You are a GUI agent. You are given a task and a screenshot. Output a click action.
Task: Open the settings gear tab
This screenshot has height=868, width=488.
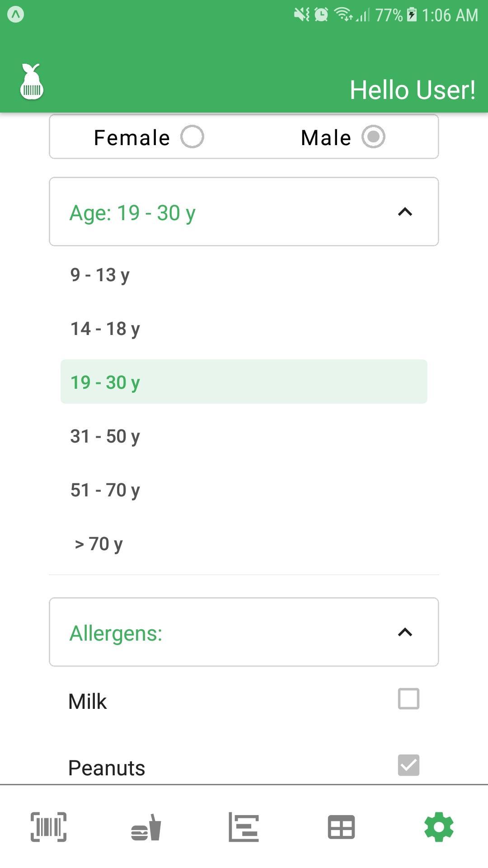point(439,827)
